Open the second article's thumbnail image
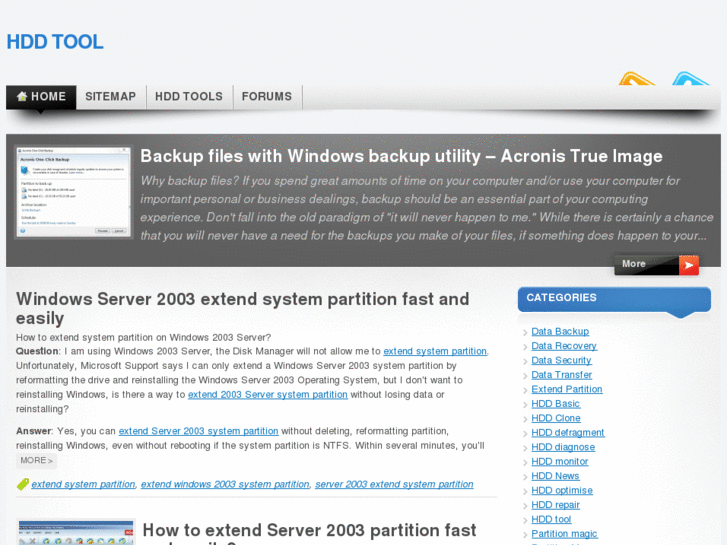This screenshot has width=727, height=545. point(76,532)
